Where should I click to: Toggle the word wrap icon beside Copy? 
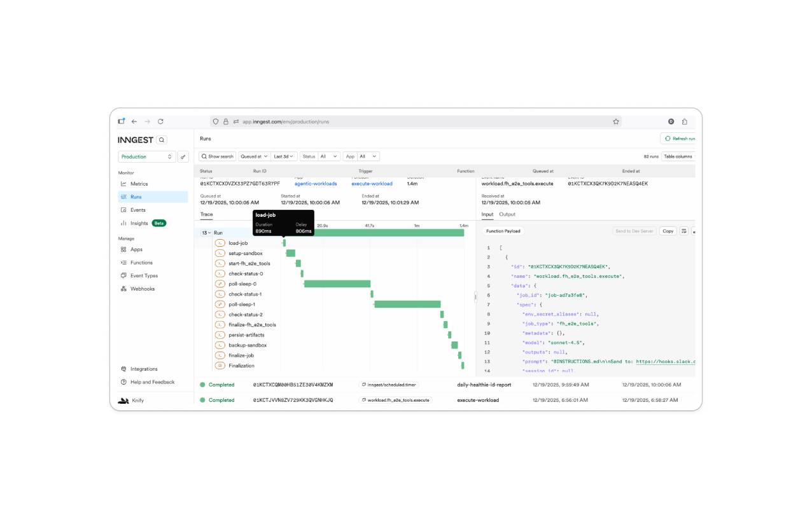click(x=684, y=231)
